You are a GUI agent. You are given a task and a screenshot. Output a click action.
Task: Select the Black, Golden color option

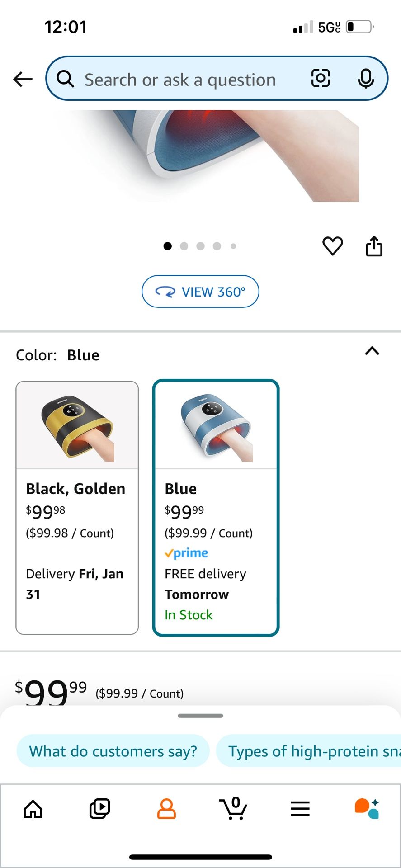pyautogui.click(x=77, y=507)
